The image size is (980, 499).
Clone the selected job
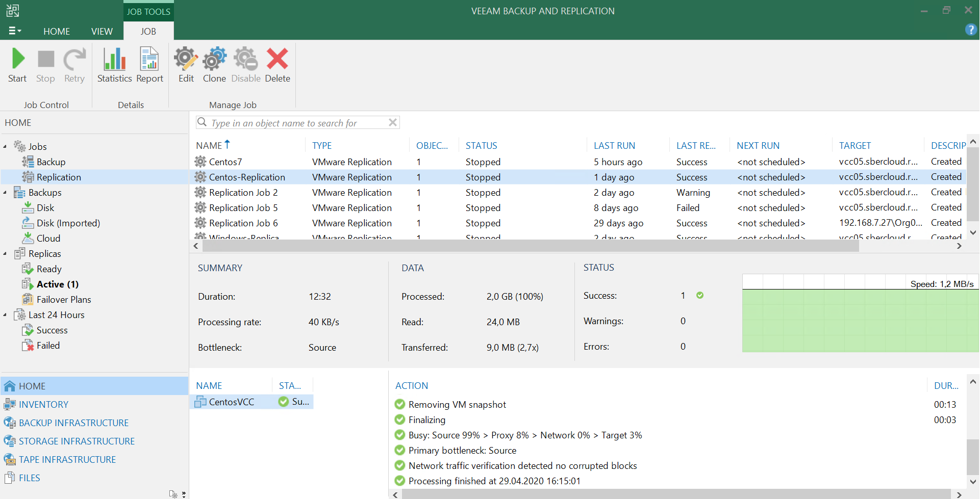click(x=214, y=65)
